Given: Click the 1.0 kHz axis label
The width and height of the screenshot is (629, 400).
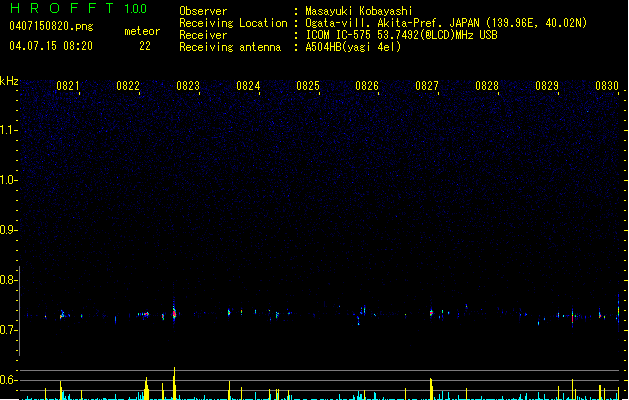Looking at the screenshot, I should (8, 180).
